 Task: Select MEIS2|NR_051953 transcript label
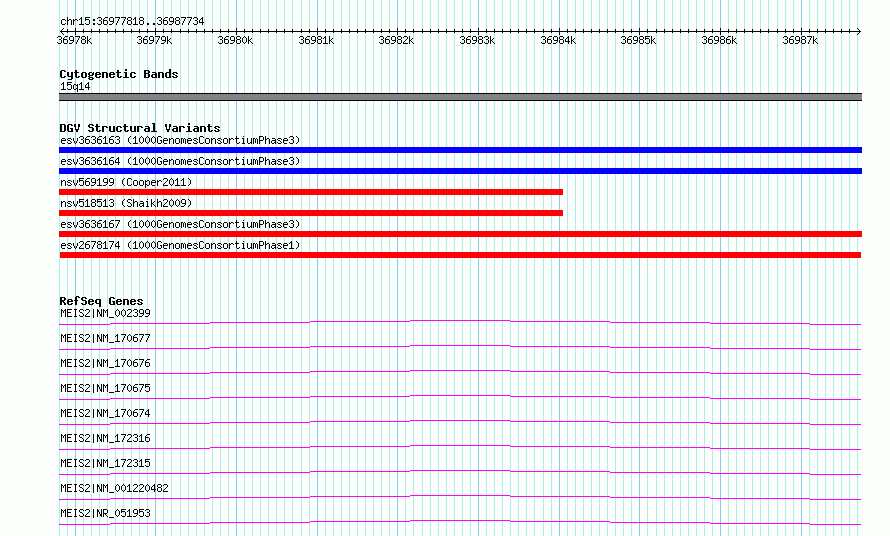pos(105,513)
